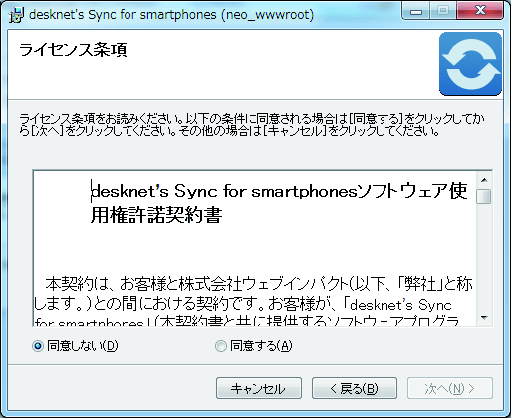Minimize the desknet's Sync installer window

coord(416,12)
